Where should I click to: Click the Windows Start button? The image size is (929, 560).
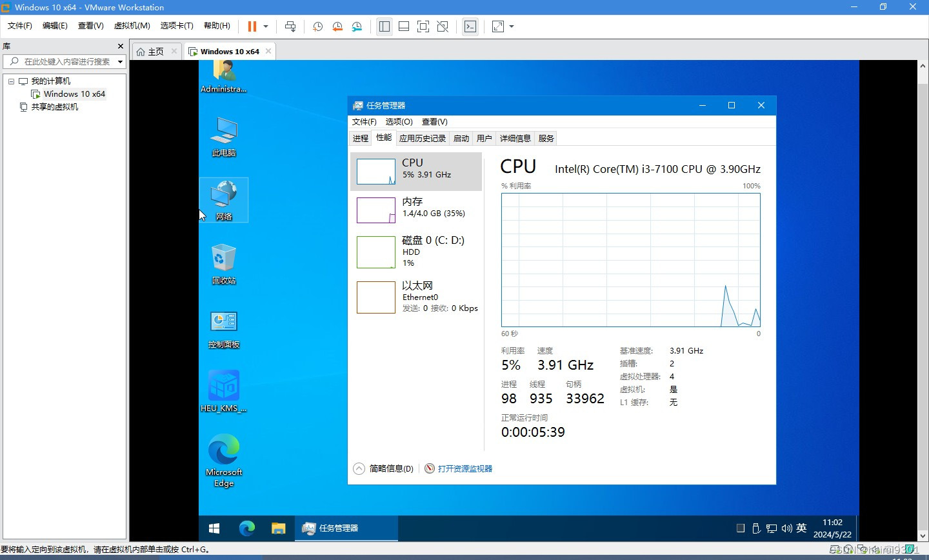click(x=215, y=528)
